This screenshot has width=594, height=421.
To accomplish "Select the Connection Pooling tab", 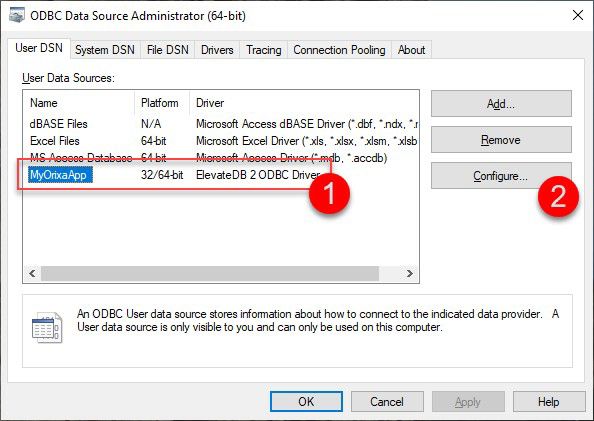I will point(339,50).
